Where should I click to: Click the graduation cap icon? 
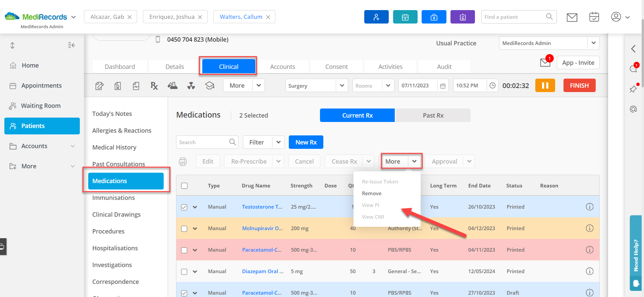click(x=210, y=86)
